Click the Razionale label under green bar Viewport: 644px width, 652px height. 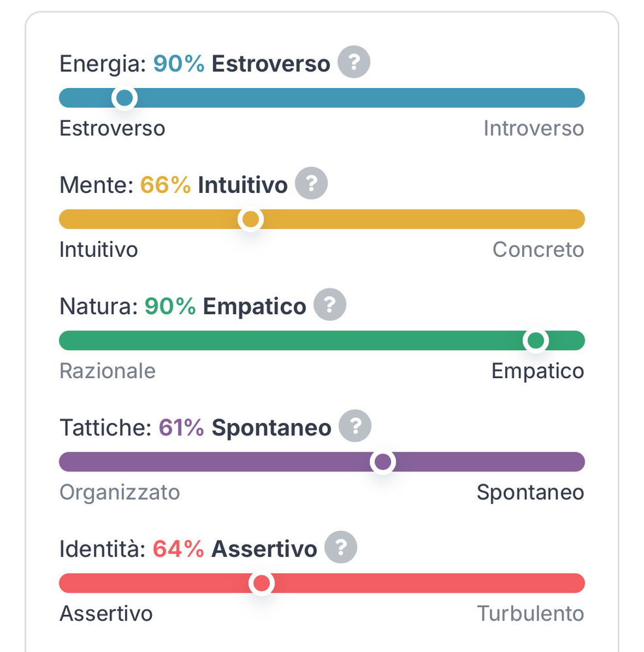(x=108, y=371)
